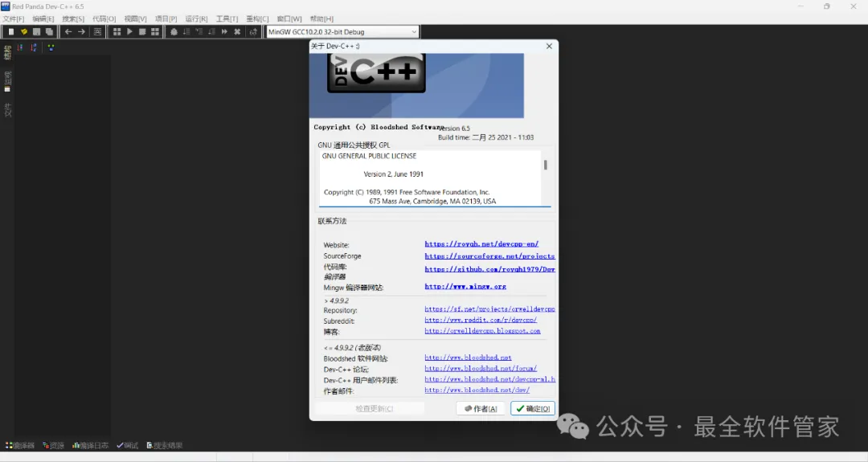868x462 pixels.
Task: Switch to the 调试 bottom tab
Action: 127,445
